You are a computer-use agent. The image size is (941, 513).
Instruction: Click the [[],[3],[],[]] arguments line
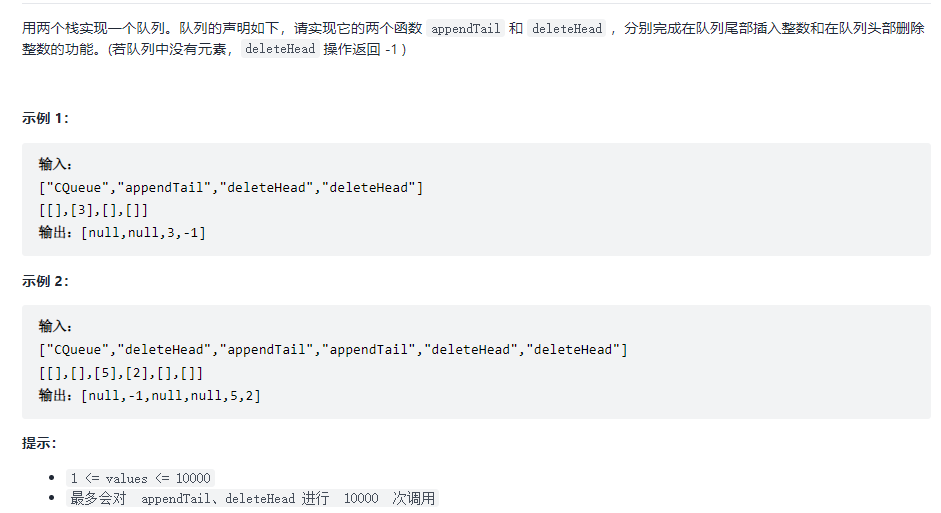point(94,210)
